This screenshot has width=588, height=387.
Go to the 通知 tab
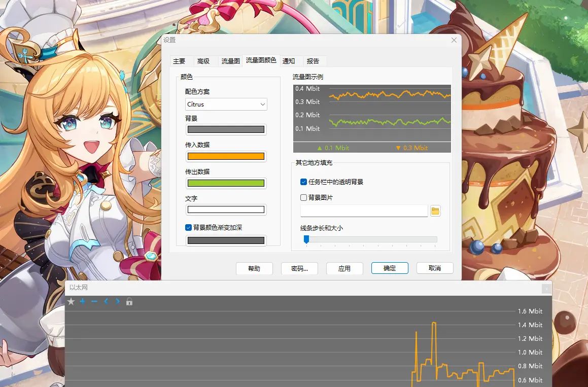[288, 61]
